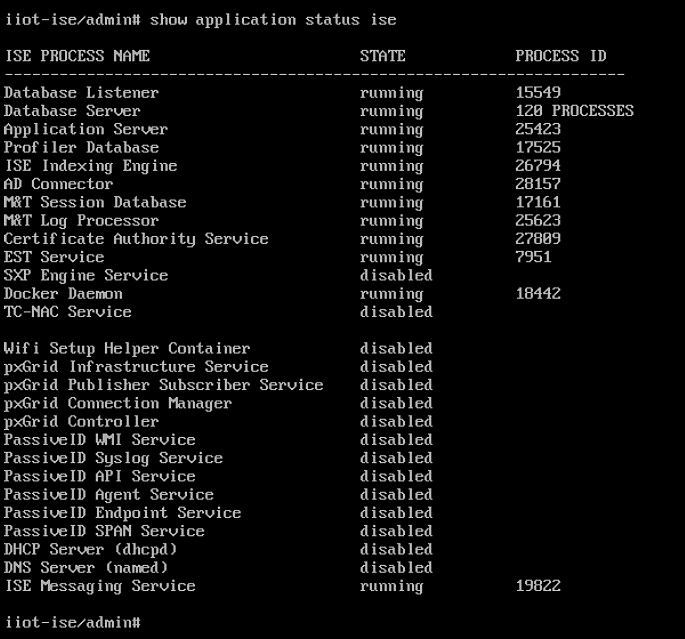The height and width of the screenshot is (639, 685).
Task: Select 'pxGrid Connection Manager' process name
Action: (118, 404)
